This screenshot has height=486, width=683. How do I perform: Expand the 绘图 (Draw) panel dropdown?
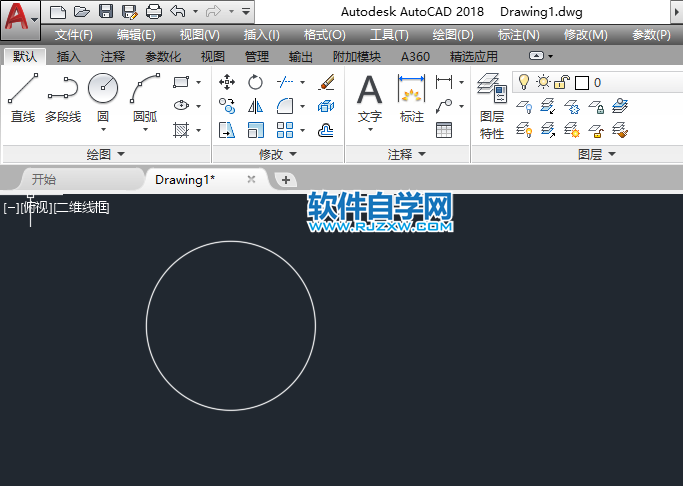point(106,154)
